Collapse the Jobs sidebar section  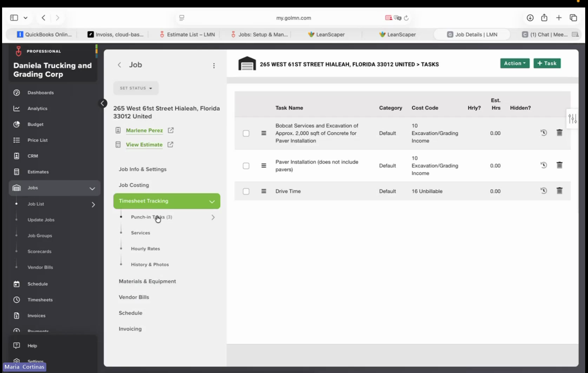(92, 189)
